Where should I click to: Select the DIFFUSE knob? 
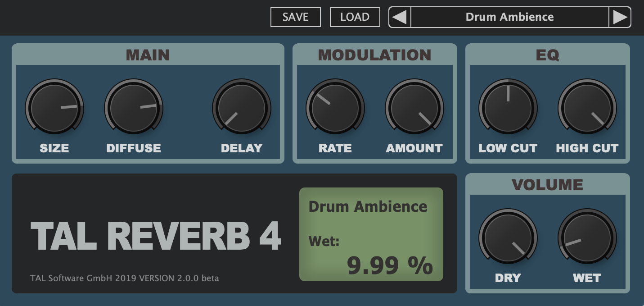click(x=134, y=108)
